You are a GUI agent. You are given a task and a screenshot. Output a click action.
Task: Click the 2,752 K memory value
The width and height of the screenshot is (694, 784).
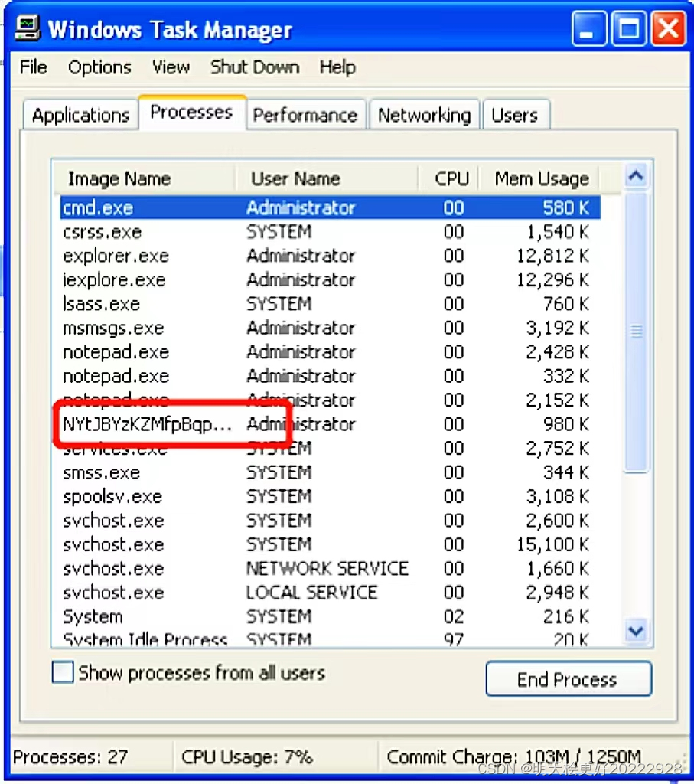(558, 448)
